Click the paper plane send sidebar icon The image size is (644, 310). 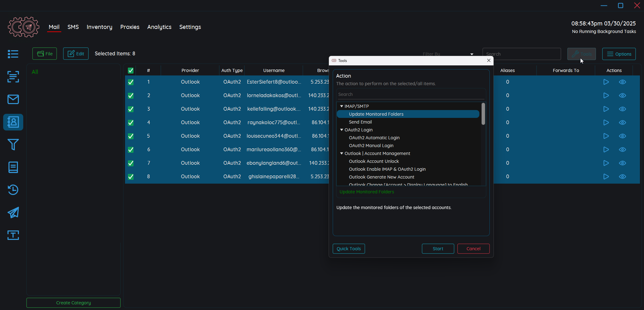click(13, 213)
